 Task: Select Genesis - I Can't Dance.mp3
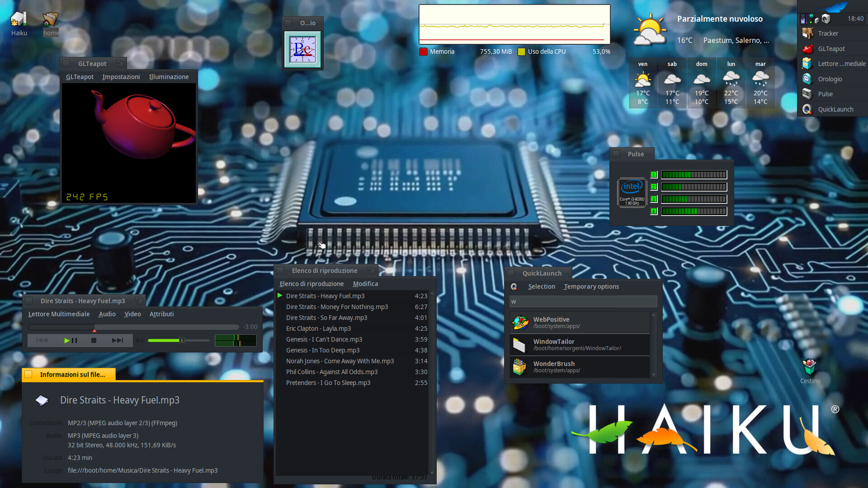pyautogui.click(x=352, y=339)
